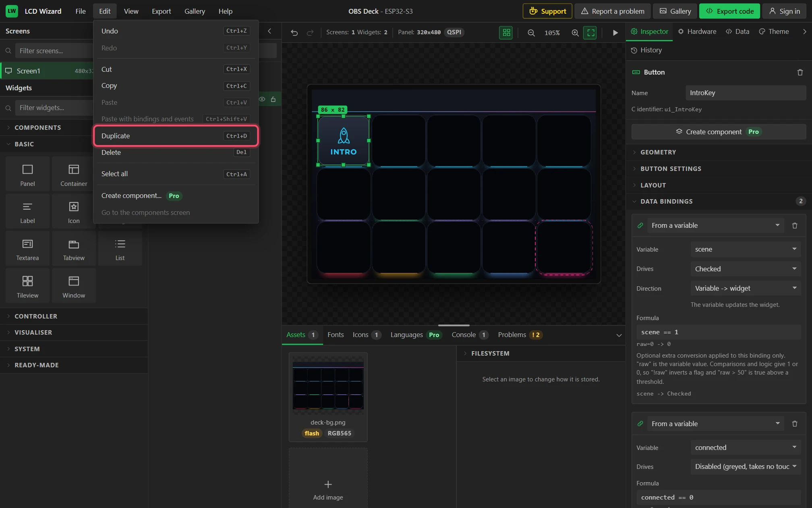Click the redo arrow in canvas toolbar
812x508 pixels.
(x=310, y=33)
